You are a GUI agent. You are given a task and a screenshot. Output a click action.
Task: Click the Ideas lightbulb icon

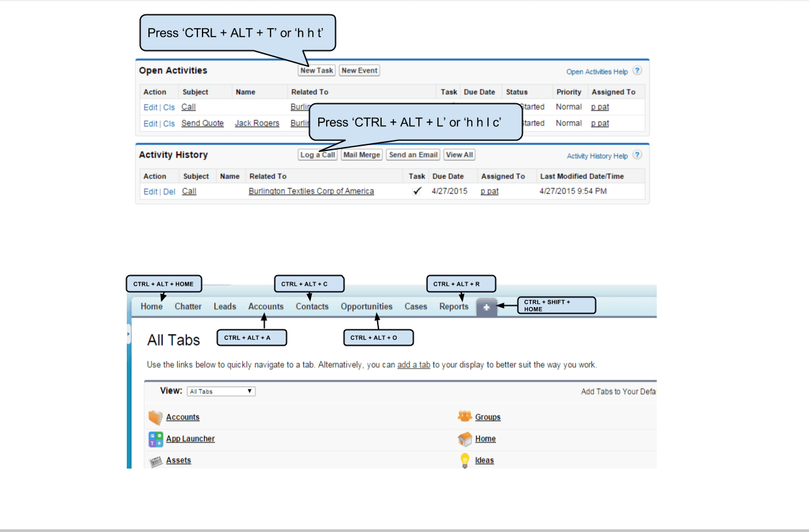(465, 461)
